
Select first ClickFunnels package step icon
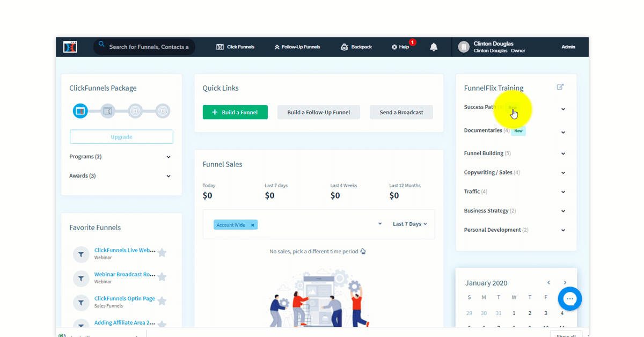point(80,111)
